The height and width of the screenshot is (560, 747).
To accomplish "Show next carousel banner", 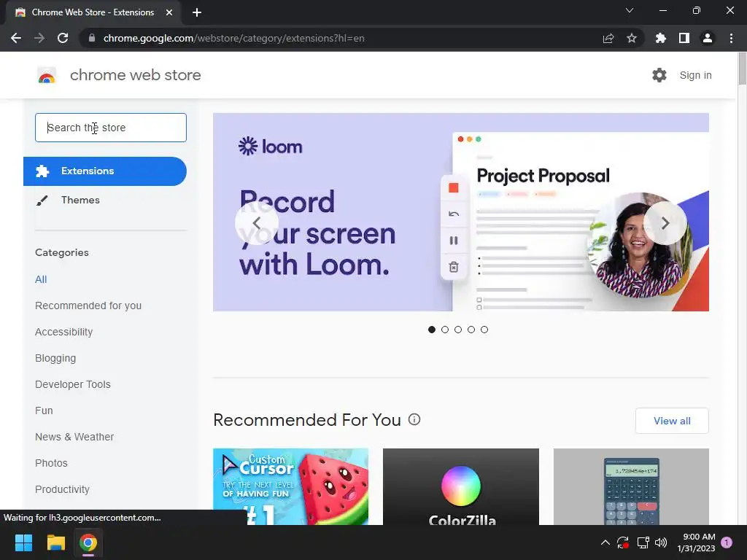I will [665, 223].
